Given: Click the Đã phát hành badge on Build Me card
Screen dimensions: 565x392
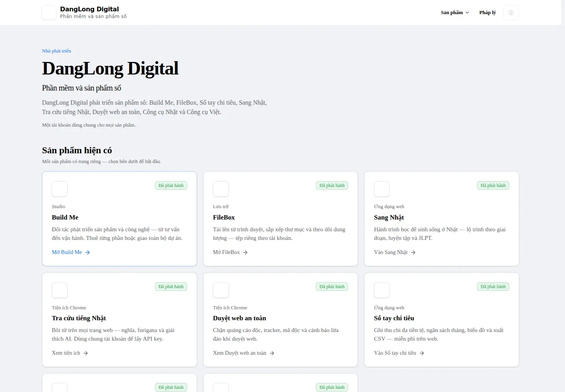Looking at the screenshot, I should [x=171, y=185].
